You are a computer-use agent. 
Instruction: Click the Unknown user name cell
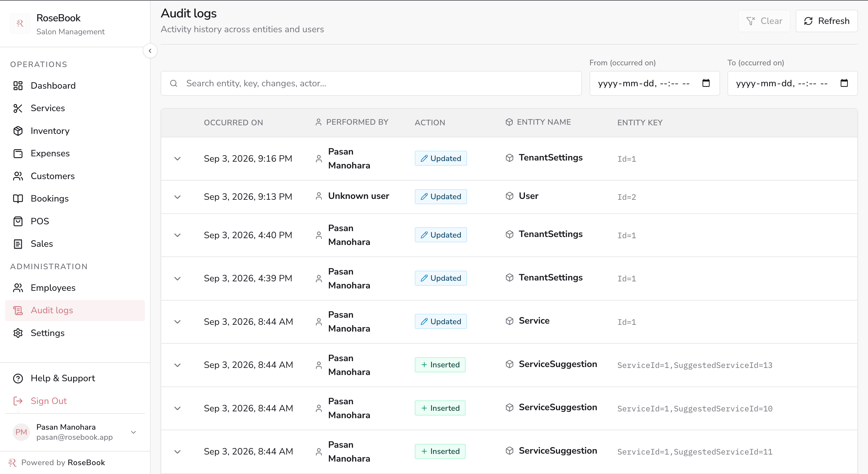(x=358, y=196)
